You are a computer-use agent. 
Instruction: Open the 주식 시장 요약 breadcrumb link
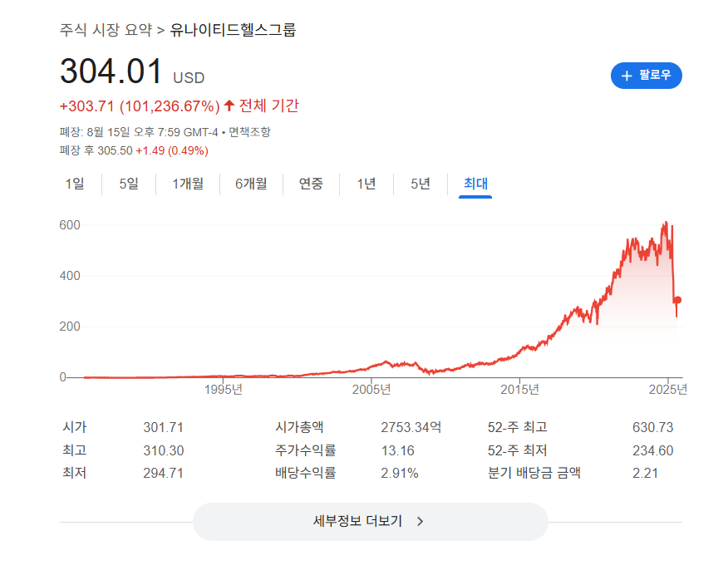(106, 30)
